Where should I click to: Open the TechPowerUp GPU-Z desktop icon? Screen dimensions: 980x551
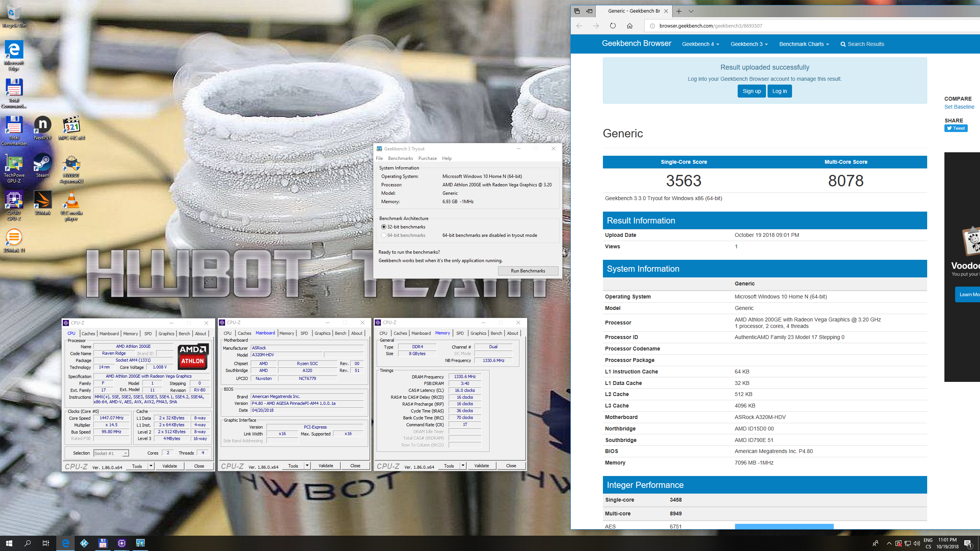click(14, 169)
